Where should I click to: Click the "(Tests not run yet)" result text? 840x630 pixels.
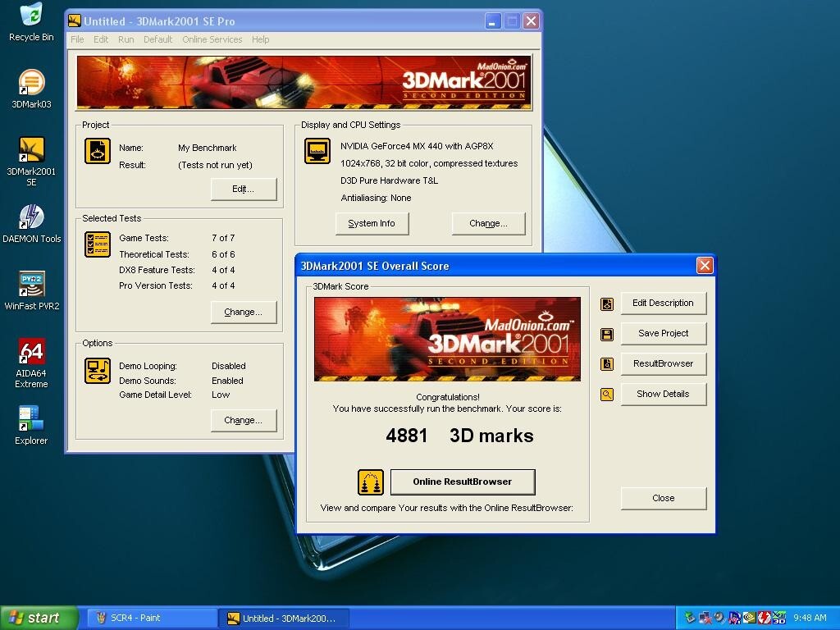[x=215, y=165]
